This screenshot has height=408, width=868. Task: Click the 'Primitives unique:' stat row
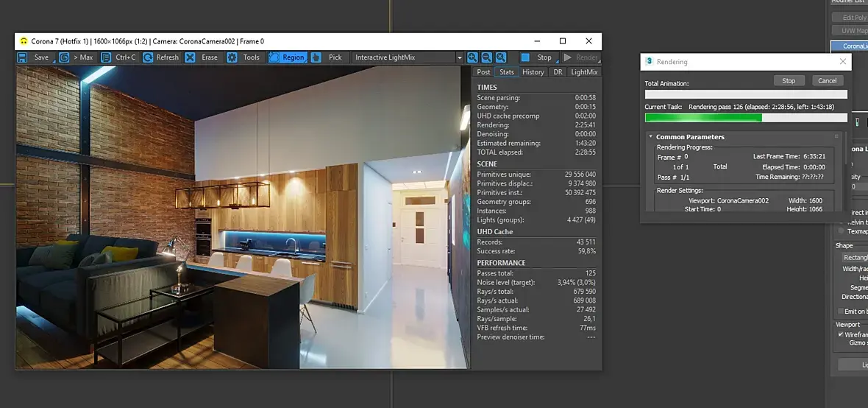pos(536,174)
